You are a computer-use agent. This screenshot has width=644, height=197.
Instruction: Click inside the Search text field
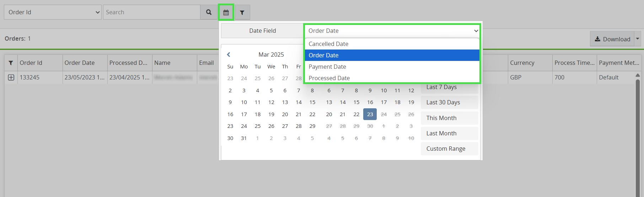click(x=152, y=12)
